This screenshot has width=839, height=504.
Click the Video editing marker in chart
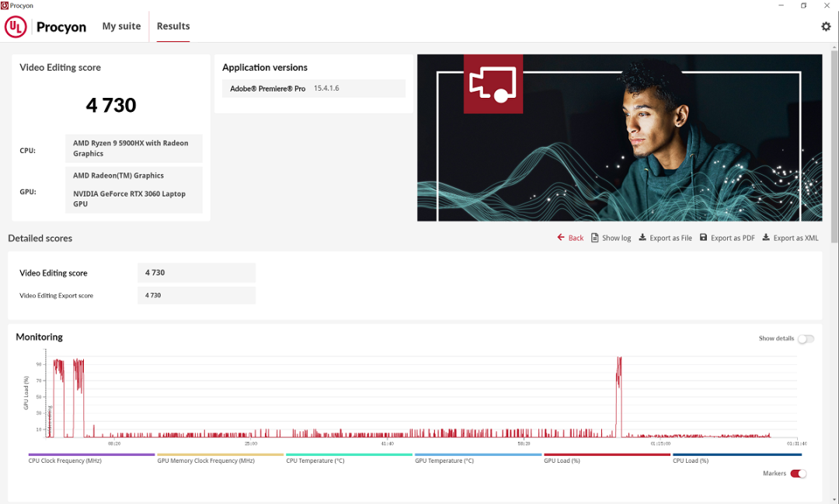coord(50,421)
